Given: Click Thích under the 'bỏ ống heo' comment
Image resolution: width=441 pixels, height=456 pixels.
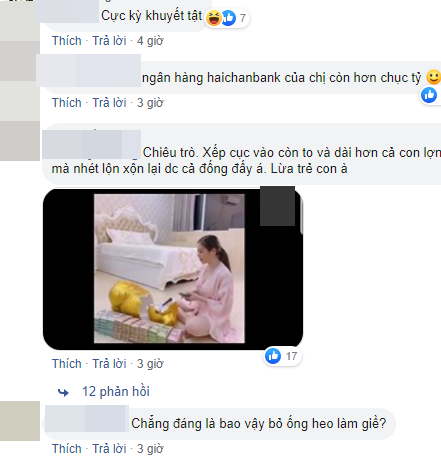Looking at the screenshot, I should [67, 449].
